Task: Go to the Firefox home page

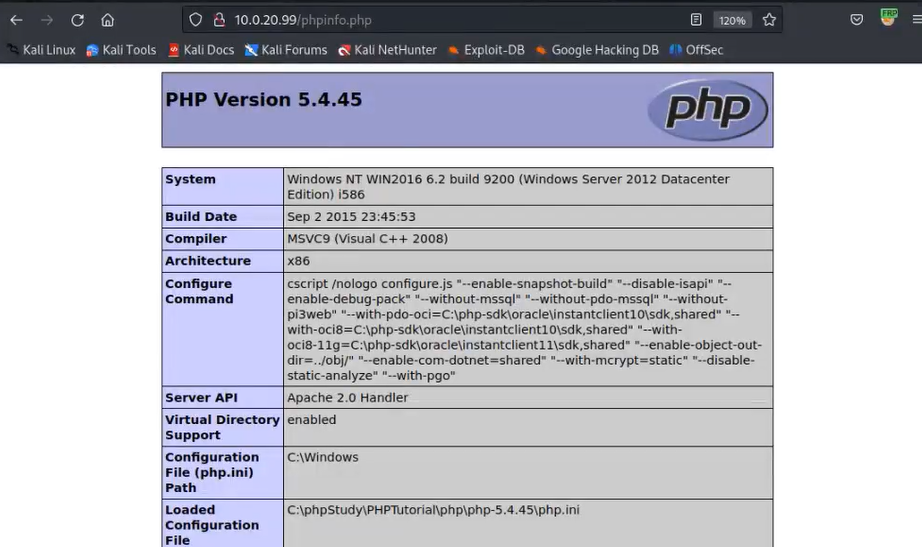Action: pos(107,20)
